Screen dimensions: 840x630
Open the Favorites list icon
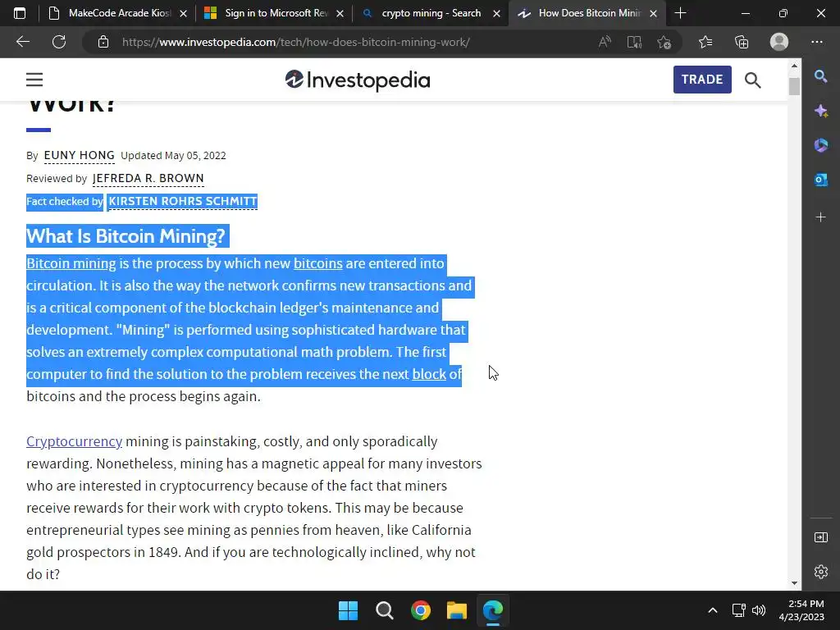click(x=705, y=42)
